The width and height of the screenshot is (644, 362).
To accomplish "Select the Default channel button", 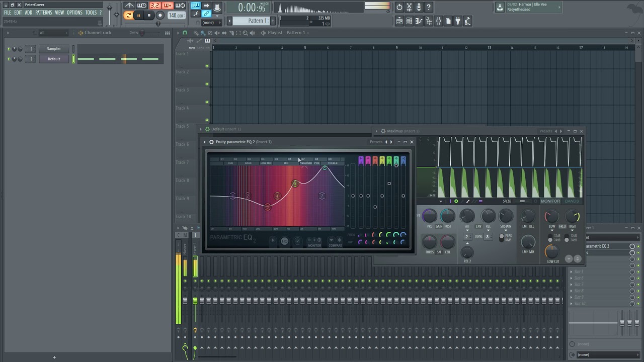I will (54, 59).
